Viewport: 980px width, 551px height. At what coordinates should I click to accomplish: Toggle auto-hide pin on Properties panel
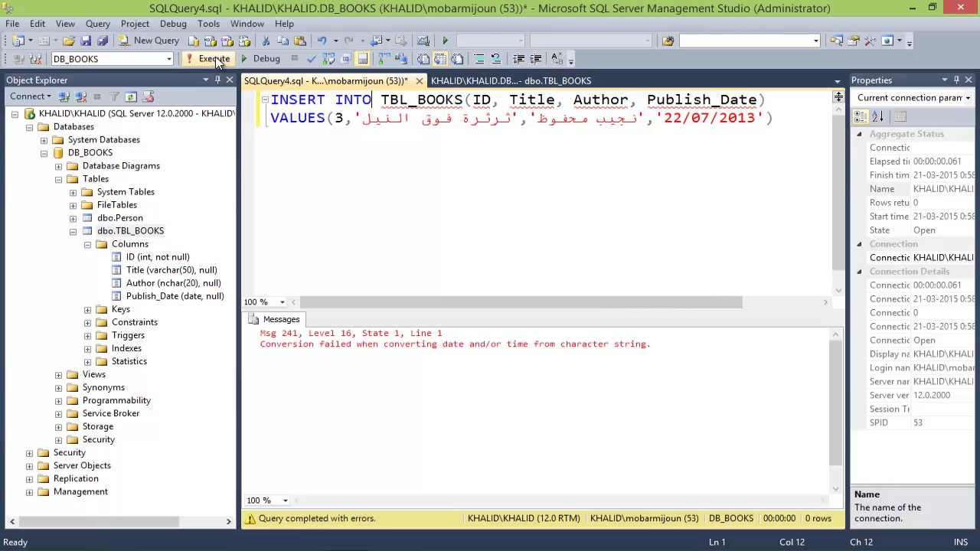click(956, 80)
